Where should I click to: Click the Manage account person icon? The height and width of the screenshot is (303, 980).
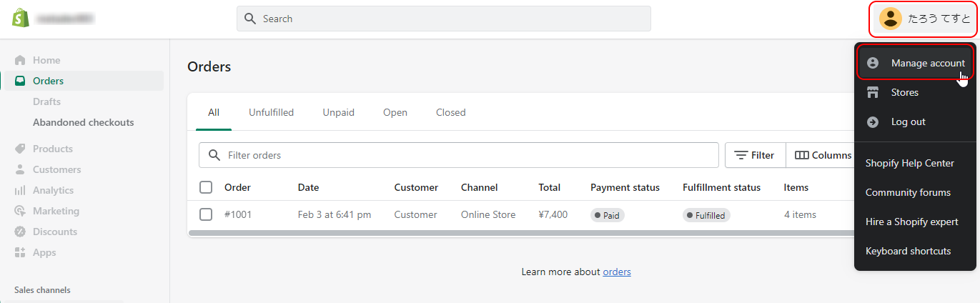[873, 63]
